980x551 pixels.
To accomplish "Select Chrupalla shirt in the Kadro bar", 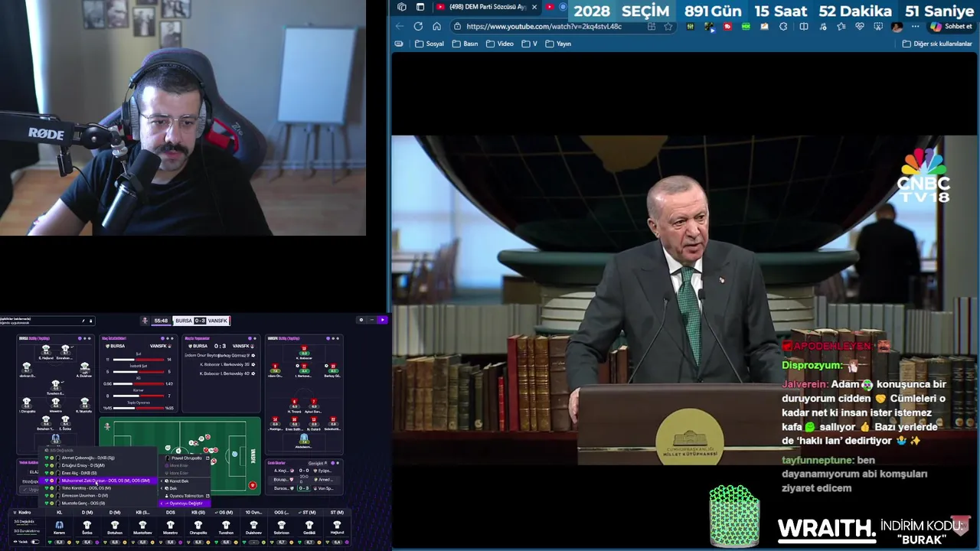I will (198, 525).
